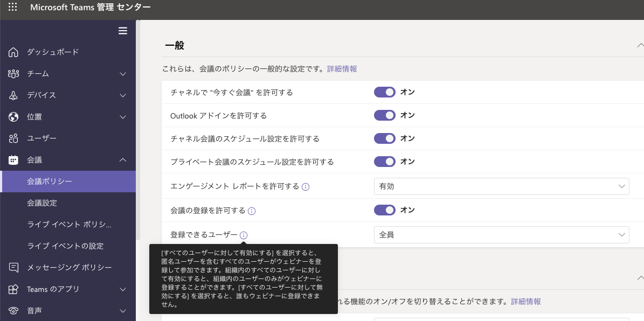Click the ダッシュボード home icon
This screenshot has width=644, height=321.
coord(13,52)
